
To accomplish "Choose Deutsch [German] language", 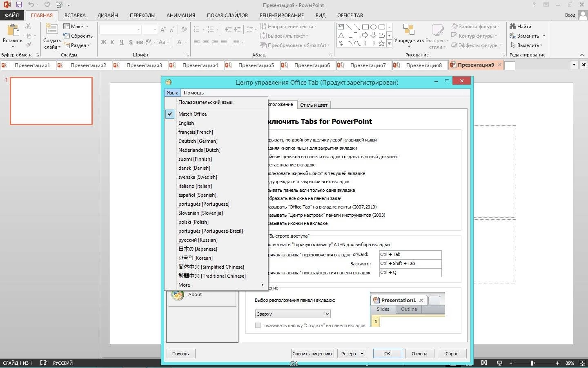I will pos(216,141).
